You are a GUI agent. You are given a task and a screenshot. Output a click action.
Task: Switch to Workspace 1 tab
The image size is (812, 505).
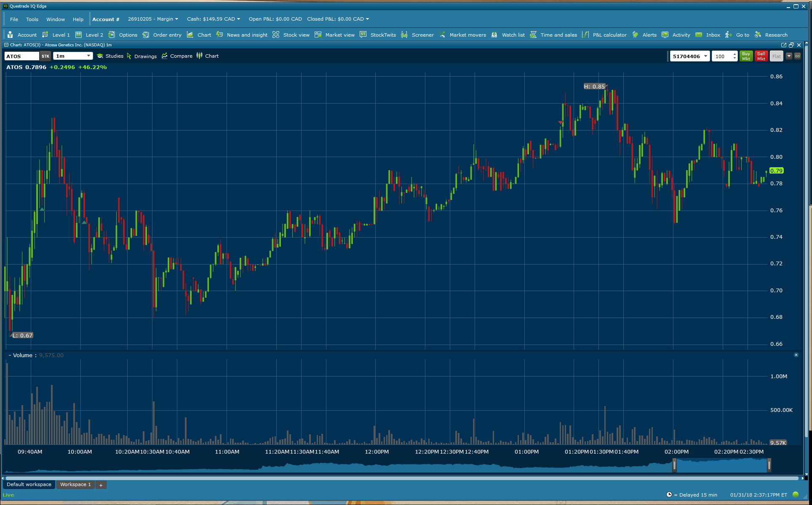[x=75, y=484]
